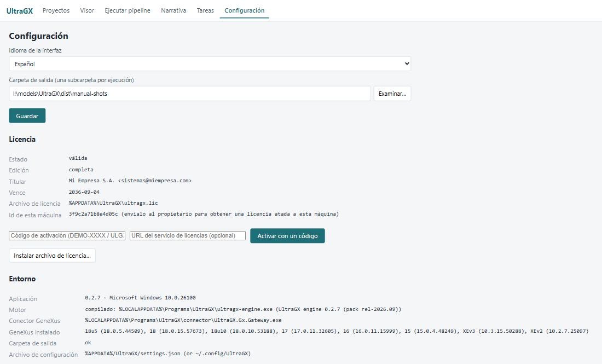This screenshot has height=364, width=602.
Task: Click the Entorno section heading
Action: tap(22, 279)
